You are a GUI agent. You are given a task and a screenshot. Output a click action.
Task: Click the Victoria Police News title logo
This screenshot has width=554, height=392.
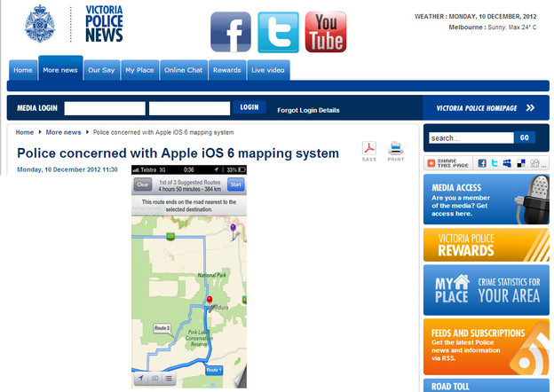click(x=104, y=24)
